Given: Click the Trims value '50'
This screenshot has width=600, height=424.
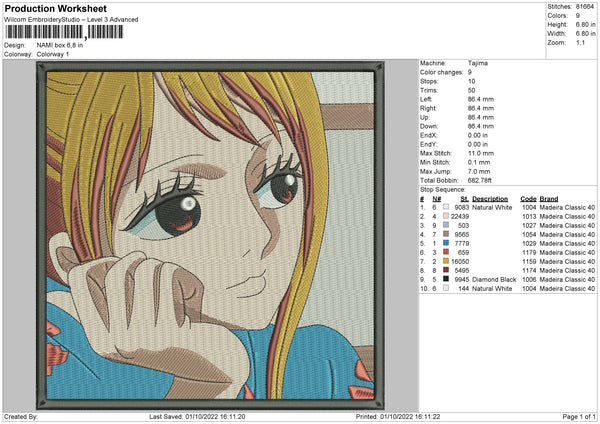Looking at the screenshot, I should [x=471, y=90].
